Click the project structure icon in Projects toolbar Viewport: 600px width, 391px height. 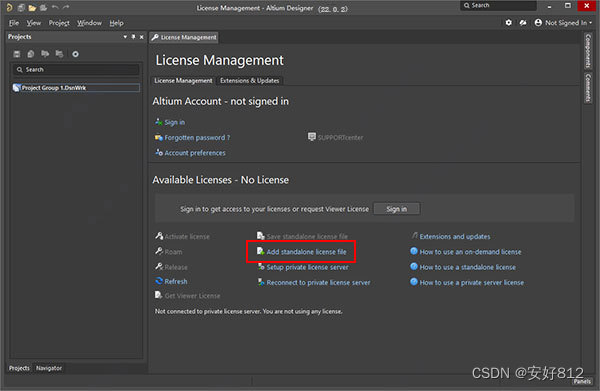pyautogui.click(x=59, y=54)
